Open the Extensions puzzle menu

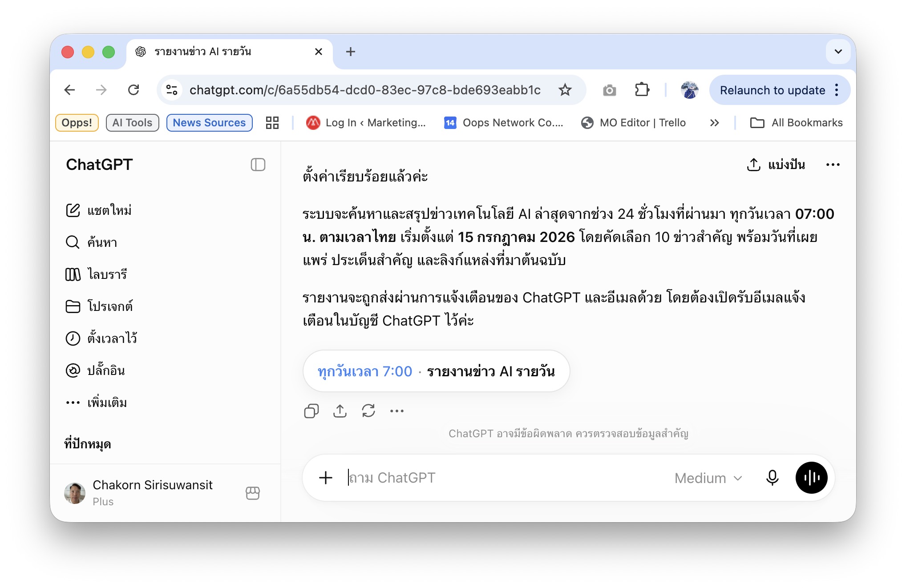[642, 90]
